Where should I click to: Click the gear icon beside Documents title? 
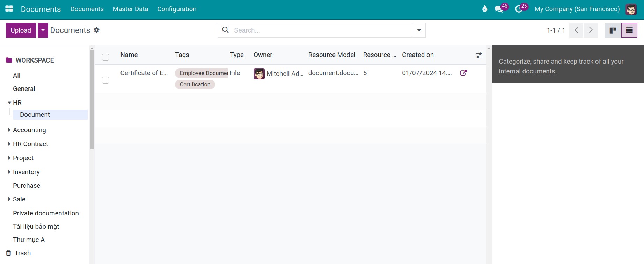pyautogui.click(x=97, y=30)
